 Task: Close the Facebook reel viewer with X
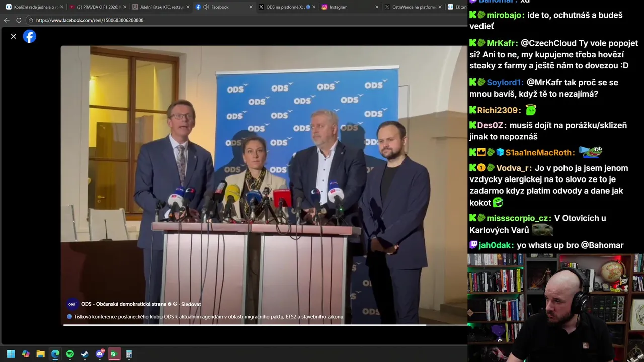tap(14, 36)
